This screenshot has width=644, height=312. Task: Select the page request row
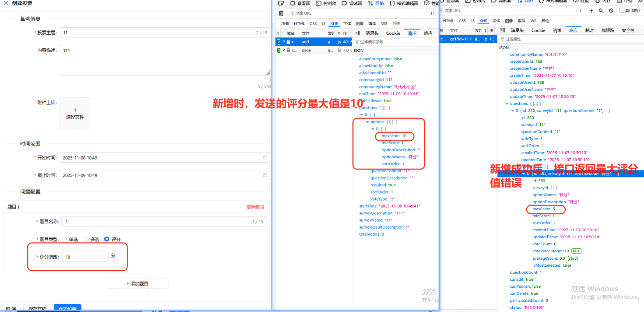click(314, 50)
